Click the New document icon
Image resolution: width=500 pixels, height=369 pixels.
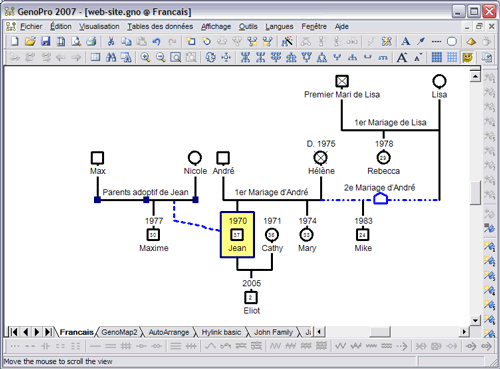15,42
